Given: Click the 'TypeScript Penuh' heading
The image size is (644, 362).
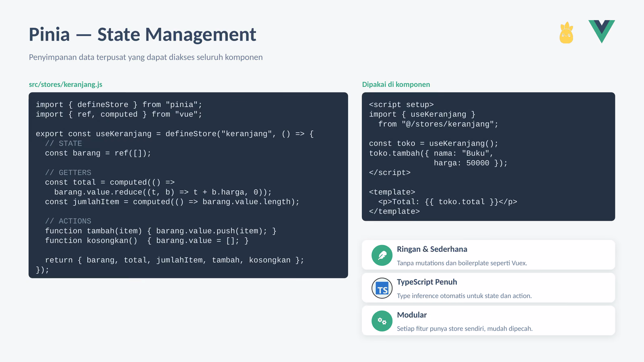Looking at the screenshot, I should coord(427,282).
